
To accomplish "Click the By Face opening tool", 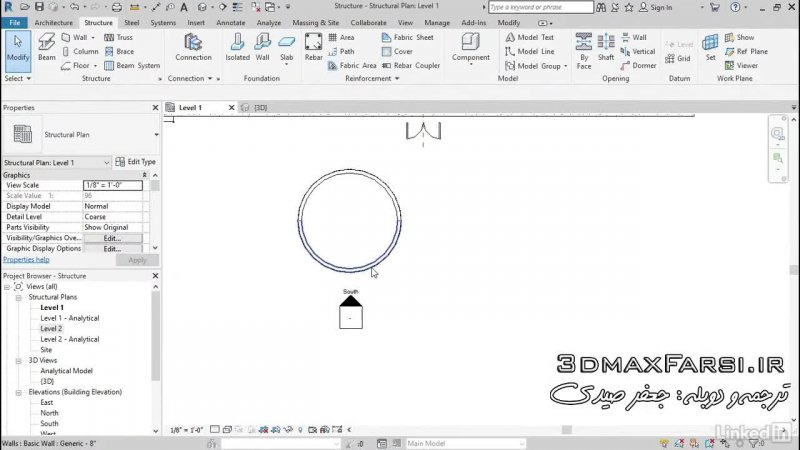I will (584, 46).
